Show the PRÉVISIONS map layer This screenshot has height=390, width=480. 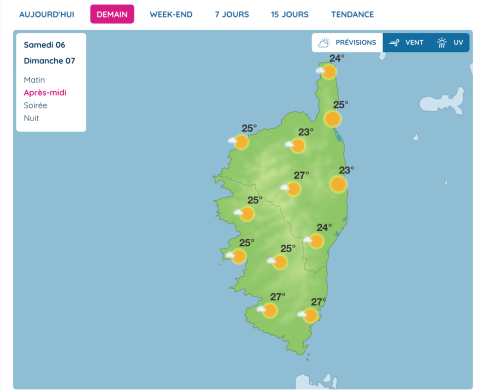point(347,43)
